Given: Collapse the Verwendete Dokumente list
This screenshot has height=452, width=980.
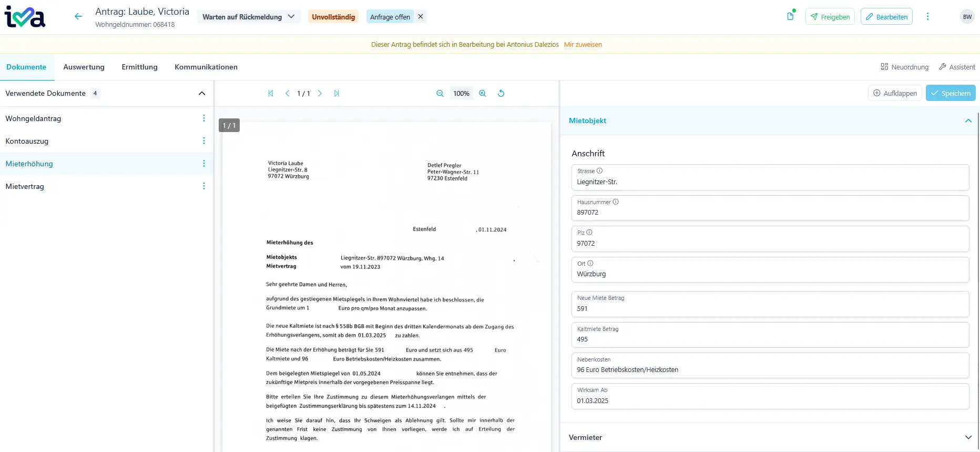Looking at the screenshot, I should (202, 93).
